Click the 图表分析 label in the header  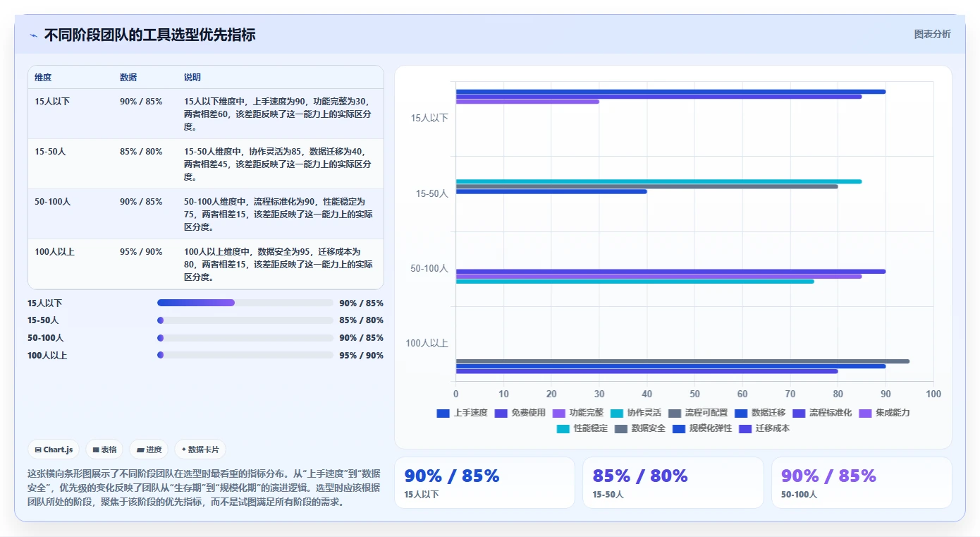tap(932, 34)
